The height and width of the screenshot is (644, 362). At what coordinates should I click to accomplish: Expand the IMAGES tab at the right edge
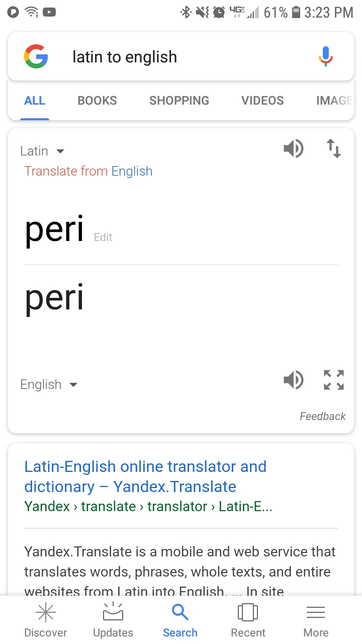pyautogui.click(x=334, y=101)
